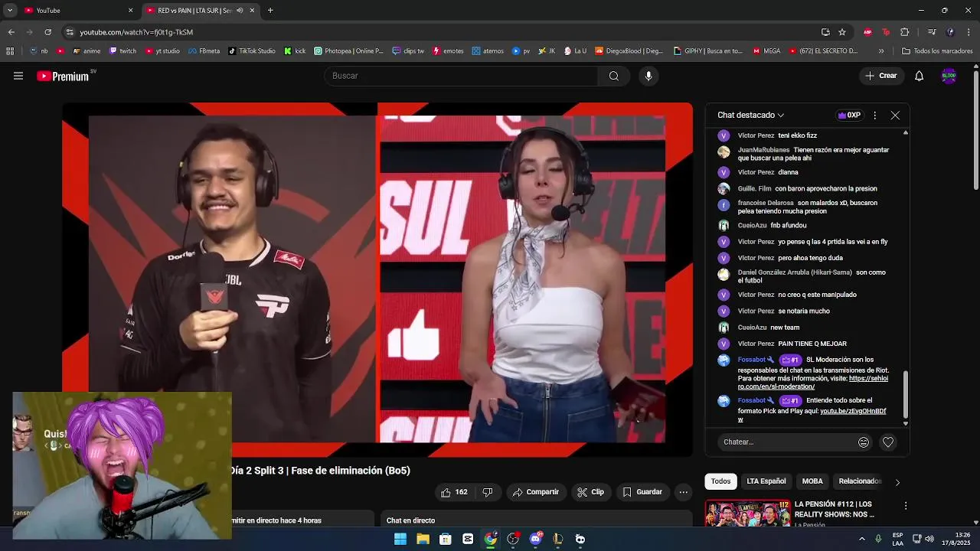Open options for La Pensión #112 video

pyautogui.click(x=906, y=506)
